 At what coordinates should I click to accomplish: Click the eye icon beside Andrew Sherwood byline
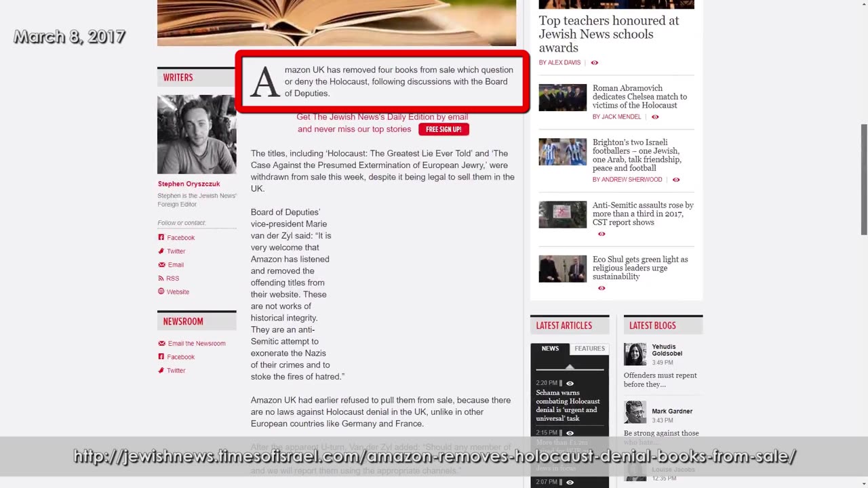676,180
